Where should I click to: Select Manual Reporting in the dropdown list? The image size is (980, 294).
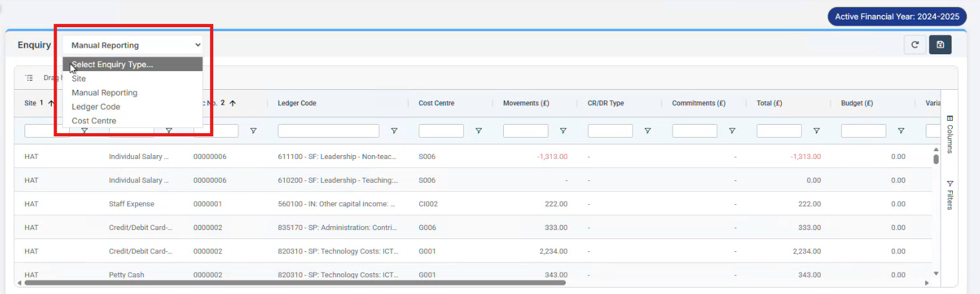[x=104, y=93]
